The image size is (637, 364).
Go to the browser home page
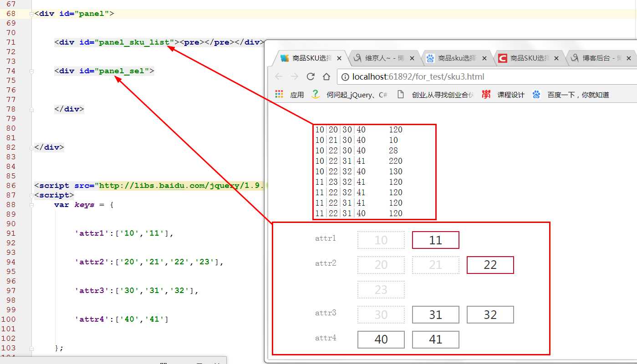coord(326,76)
